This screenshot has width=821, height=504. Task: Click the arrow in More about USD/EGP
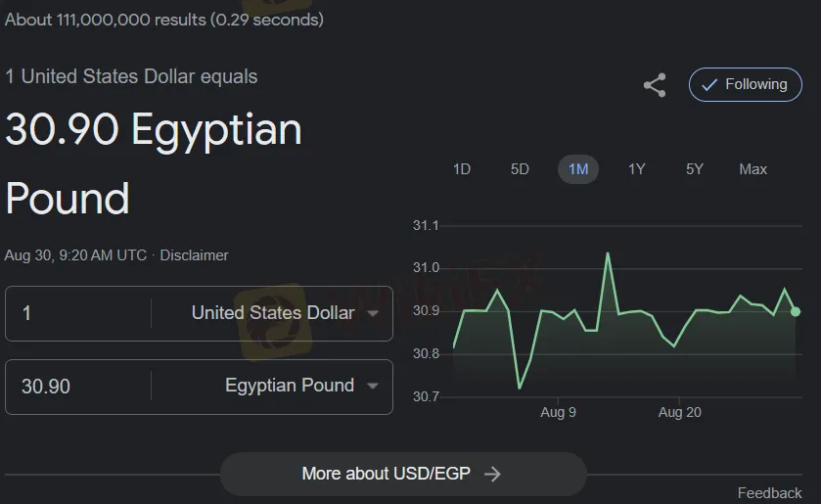click(x=492, y=474)
